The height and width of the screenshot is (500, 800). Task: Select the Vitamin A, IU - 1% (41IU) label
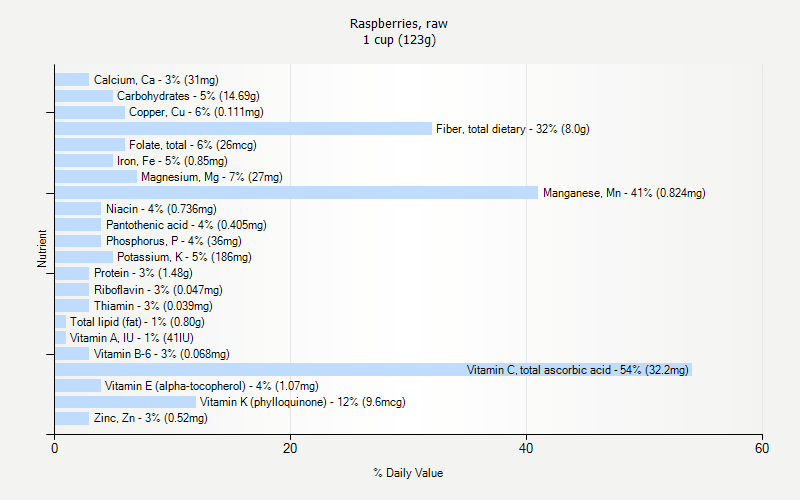132,338
